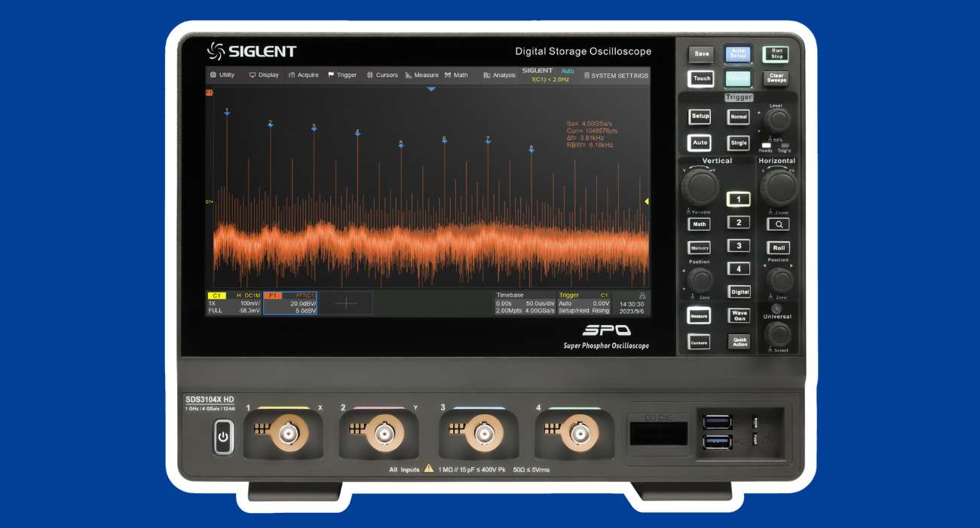
Task: Open the Display menu
Action: point(264,75)
